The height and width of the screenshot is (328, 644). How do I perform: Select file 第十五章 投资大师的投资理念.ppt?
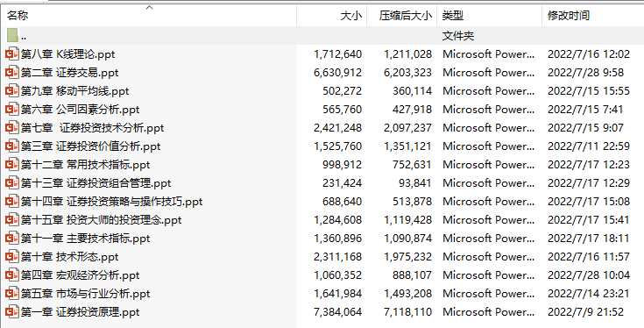tap(101, 220)
